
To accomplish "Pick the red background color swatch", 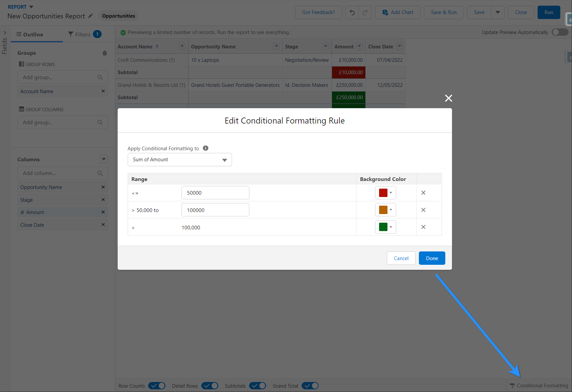I will 385,193.
